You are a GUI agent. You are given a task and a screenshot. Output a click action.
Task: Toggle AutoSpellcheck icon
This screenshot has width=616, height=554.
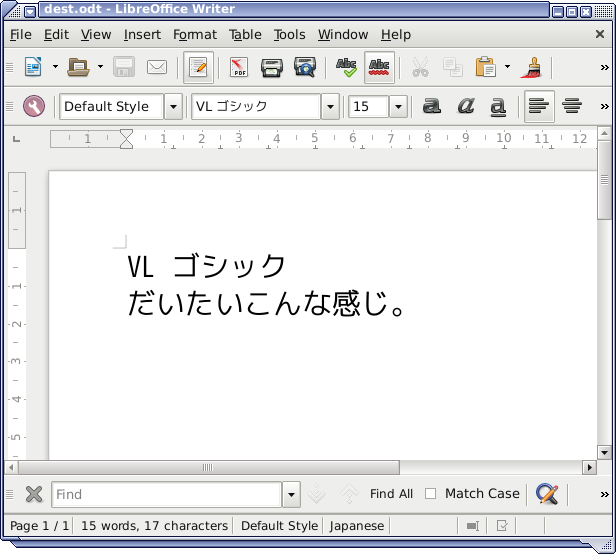coord(379,67)
